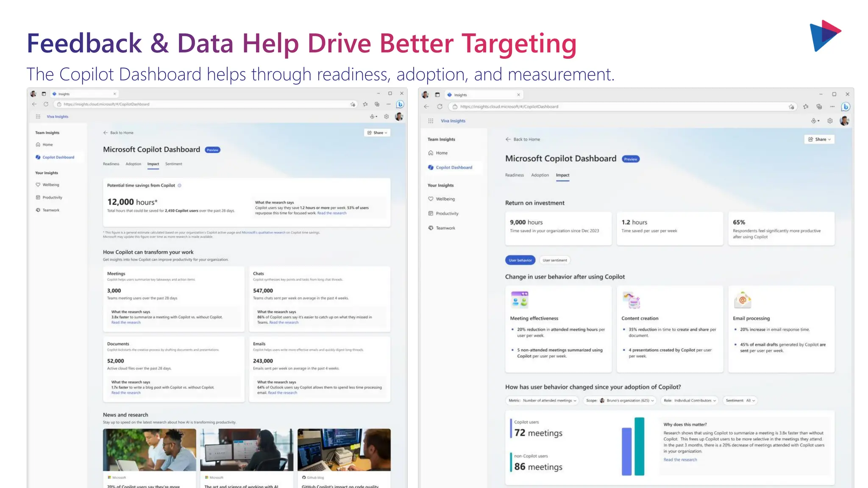
Task: Click purple Copilot users chart bar
Action: (x=626, y=451)
